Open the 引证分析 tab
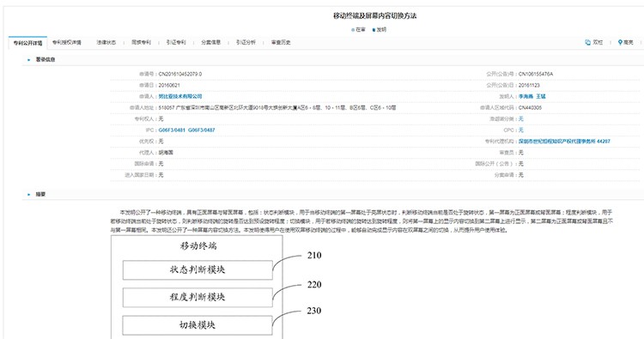 pyautogui.click(x=246, y=42)
